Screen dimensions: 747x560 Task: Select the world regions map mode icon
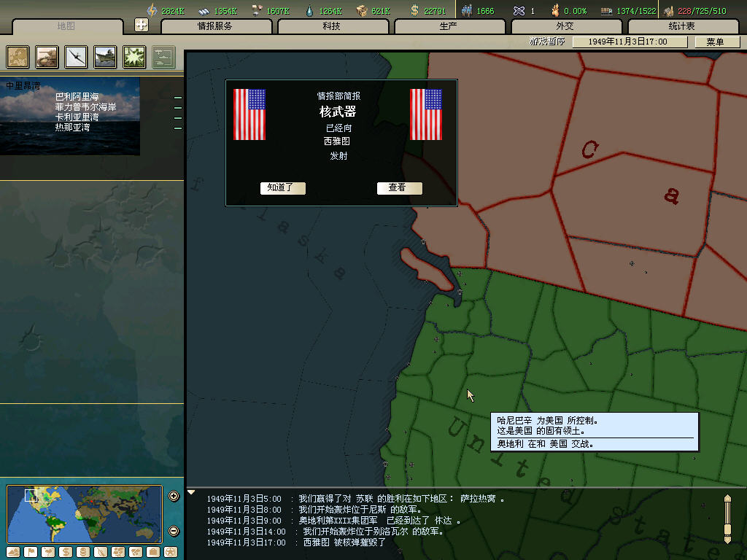tap(136, 552)
